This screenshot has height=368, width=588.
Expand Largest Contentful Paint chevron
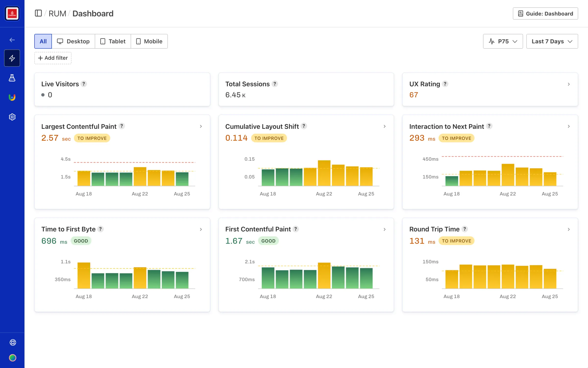201,126
